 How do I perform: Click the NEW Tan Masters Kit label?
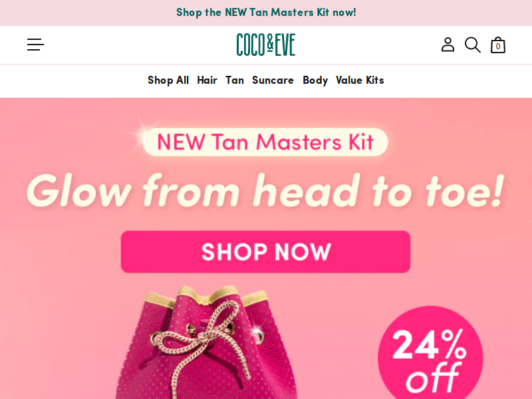(x=265, y=142)
